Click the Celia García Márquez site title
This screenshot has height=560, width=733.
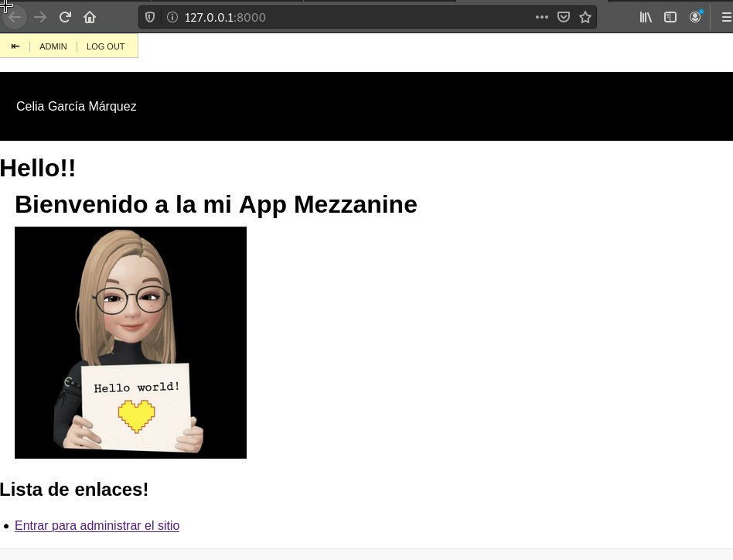pyautogui.click(x=77, y=107)
